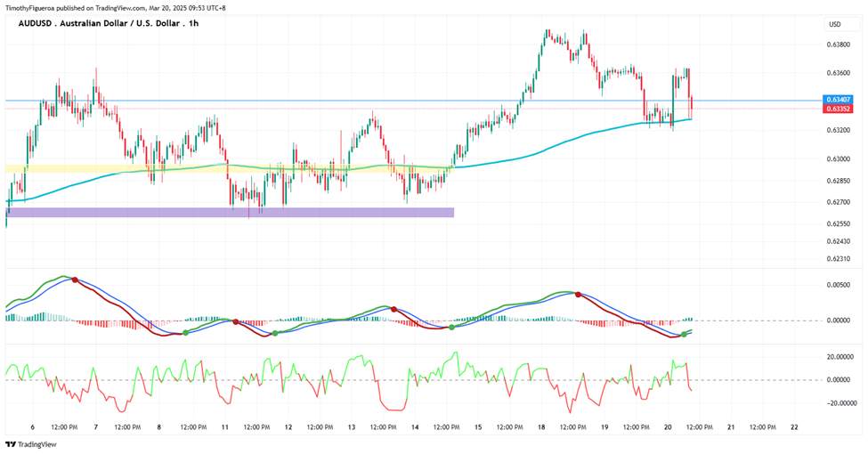Select the blue 0.63407 price label

[838, 100]
